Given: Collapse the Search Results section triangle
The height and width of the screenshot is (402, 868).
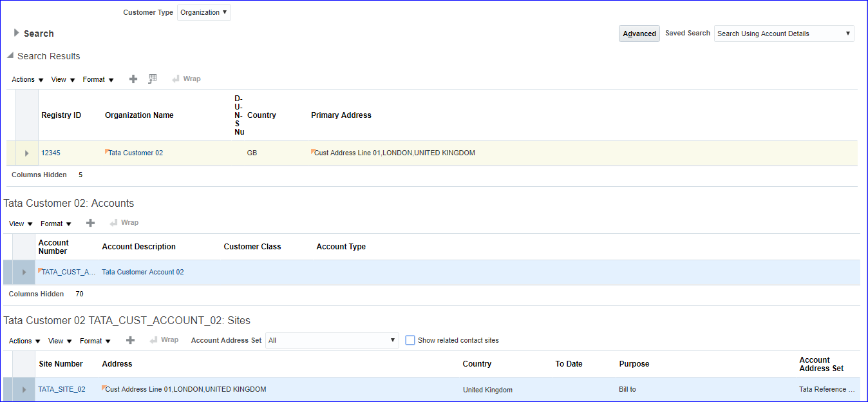Looking at the screenshot, I should coord(10,56).
